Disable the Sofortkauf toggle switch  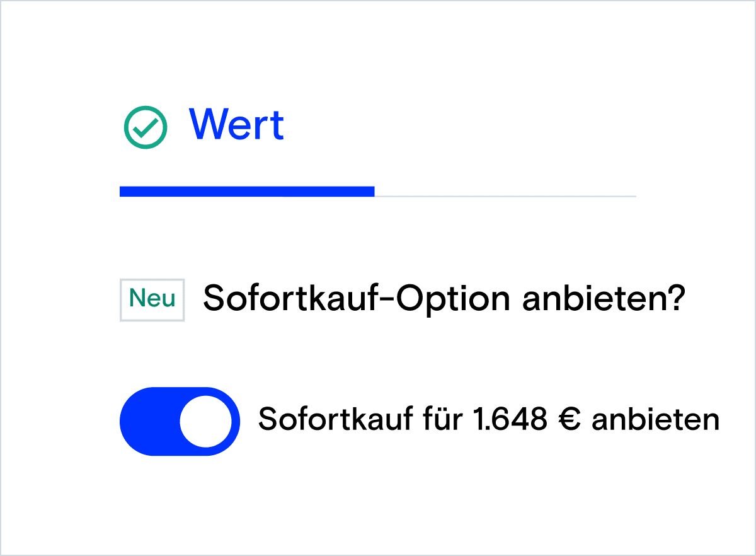tap(180, 421)
